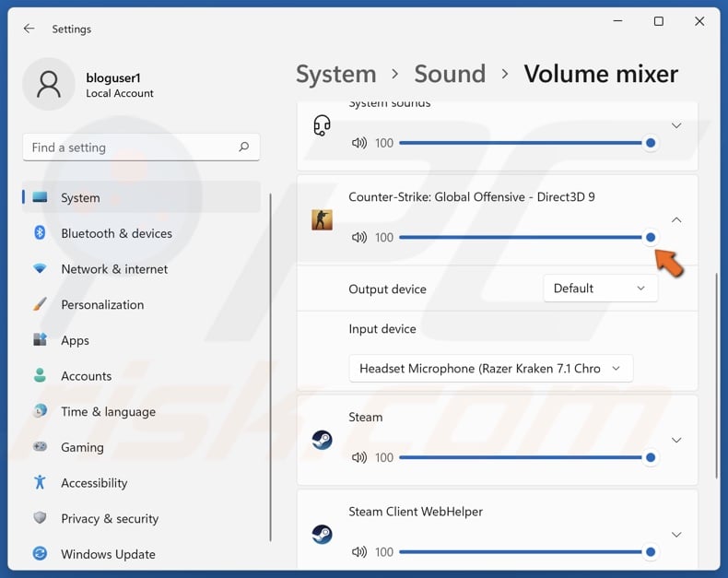
Task: Mute Steam via its speaker icon
Action: (x=358, y=457)
